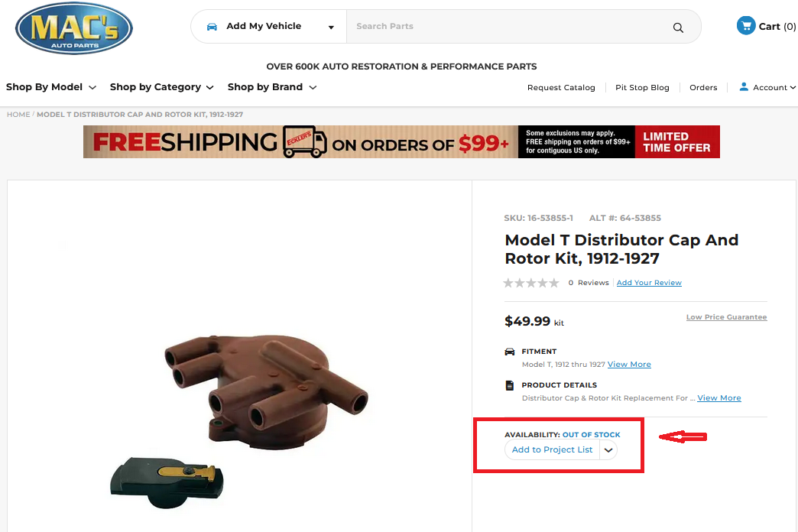
Task: Focus the Search Parts input field
Action: 504,27
